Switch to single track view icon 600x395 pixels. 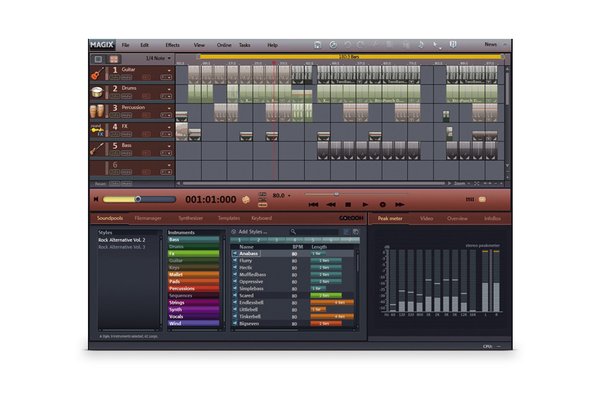(98, 59)
